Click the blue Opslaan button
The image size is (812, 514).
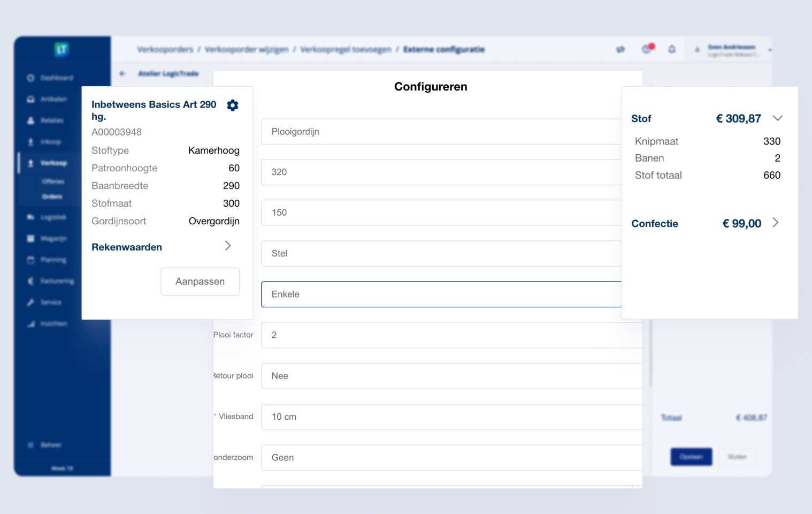691,457
